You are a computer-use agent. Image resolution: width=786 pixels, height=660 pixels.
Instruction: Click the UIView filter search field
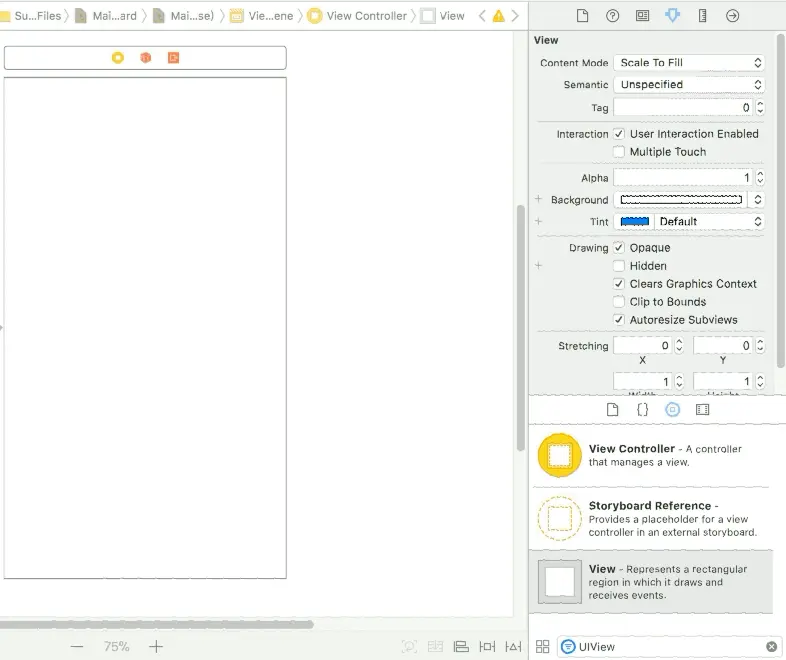[671, 646]
